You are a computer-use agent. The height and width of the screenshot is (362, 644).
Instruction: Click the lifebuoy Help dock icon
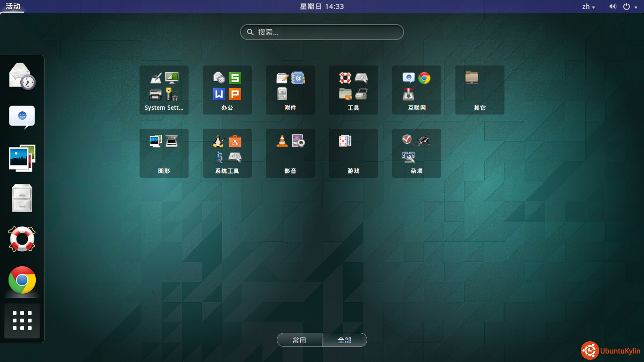pos(22,239)
